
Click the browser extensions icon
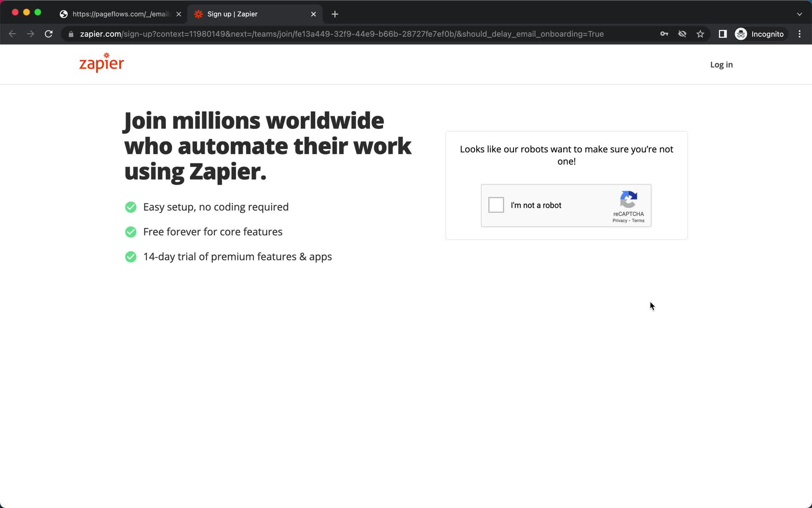tap(722, 34)
